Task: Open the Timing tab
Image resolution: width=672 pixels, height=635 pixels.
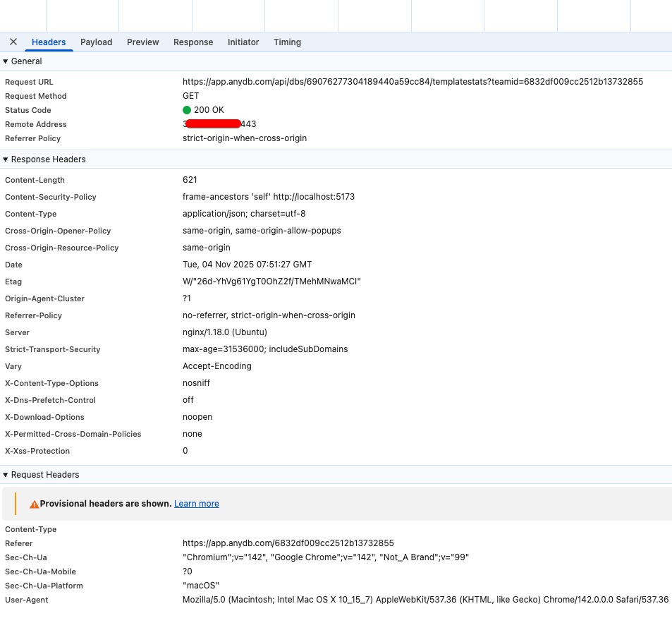Action: click(287, 42)
